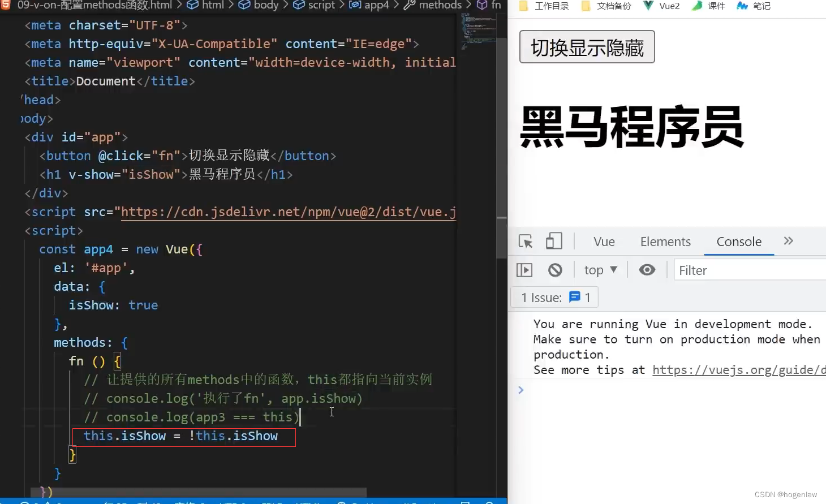The width and height of the screenshot is (826, 504).
Task: Click the inspect element picker icon
Action: point(526,242)
